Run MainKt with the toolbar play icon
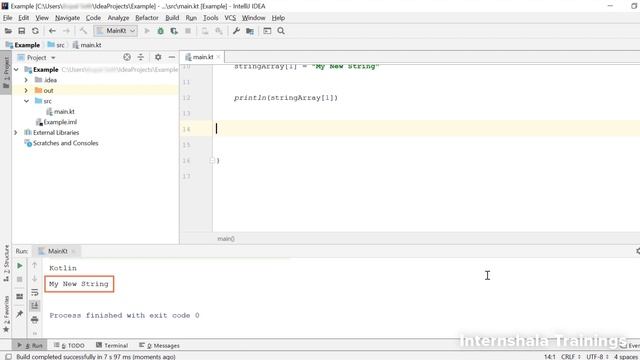The image size is (640, 360). (147, 31)
